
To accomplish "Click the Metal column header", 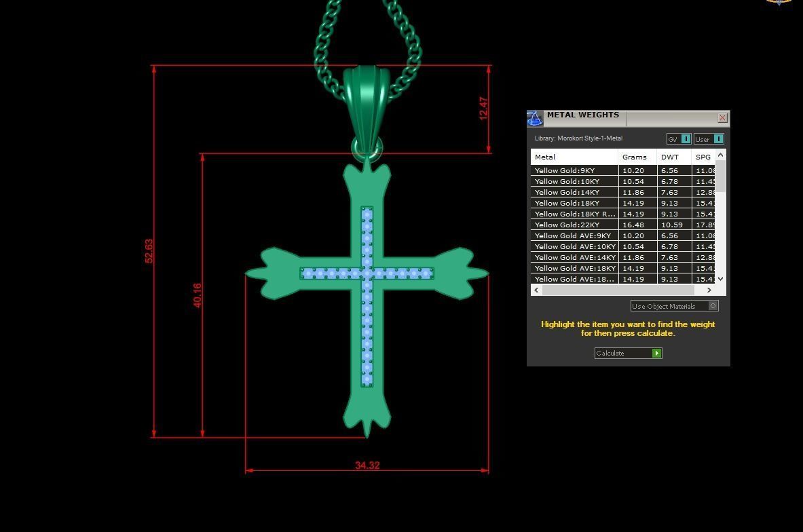I will coord(575,157).
